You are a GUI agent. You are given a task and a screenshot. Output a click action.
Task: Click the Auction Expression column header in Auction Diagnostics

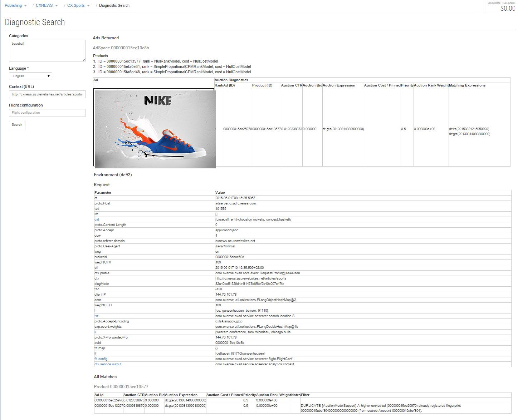[339, 85]
